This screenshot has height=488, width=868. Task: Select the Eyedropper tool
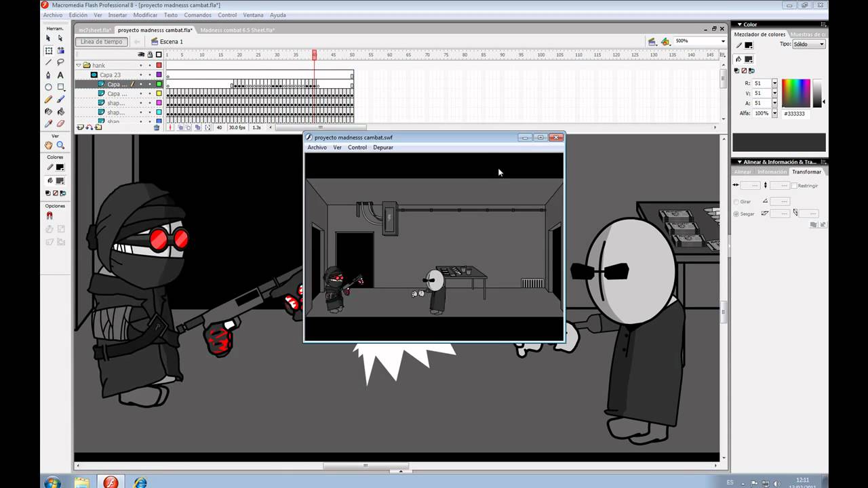coord(48,124)
